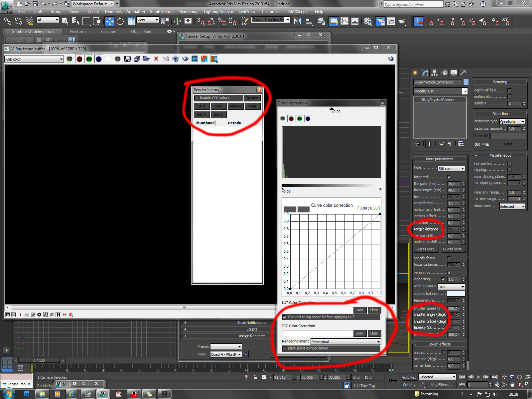Enable Black point compensation checkbox
This screenshot has height=399, width=532.
284,348
